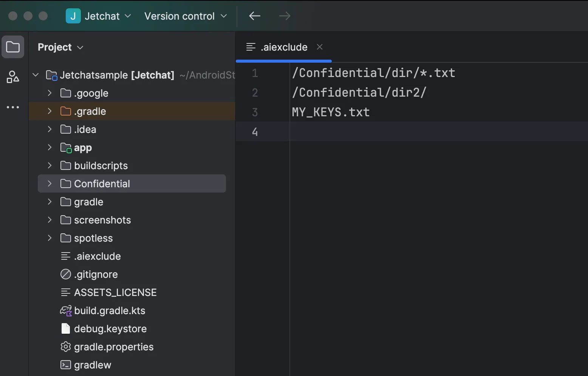Place cursor on empty line 4
Viewport: 588px width, 376px height.
click(x=378, y=132)
